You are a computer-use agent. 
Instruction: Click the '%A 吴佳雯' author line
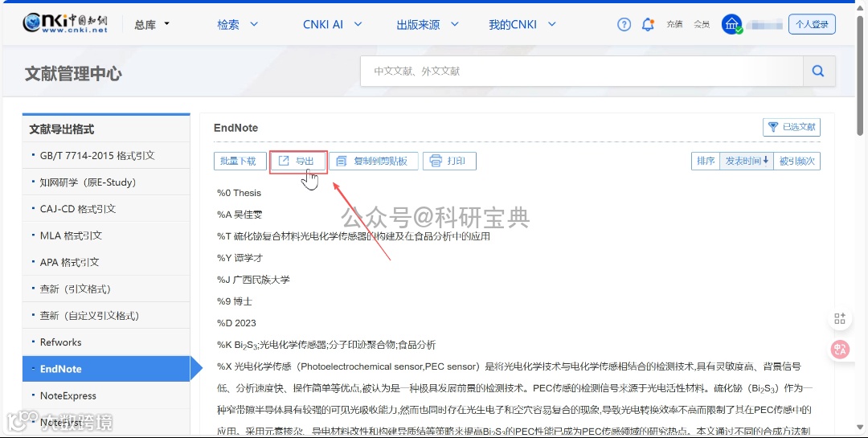[240, 215]
